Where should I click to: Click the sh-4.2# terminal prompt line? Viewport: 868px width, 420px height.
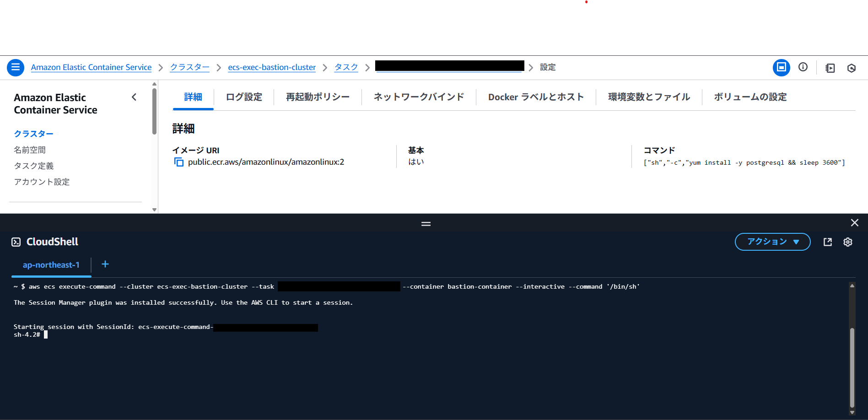coord(31,335)
